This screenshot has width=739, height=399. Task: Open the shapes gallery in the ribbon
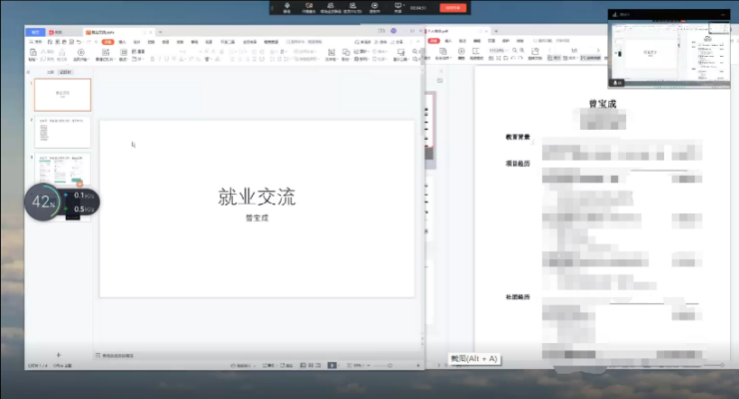pos(346,55)
